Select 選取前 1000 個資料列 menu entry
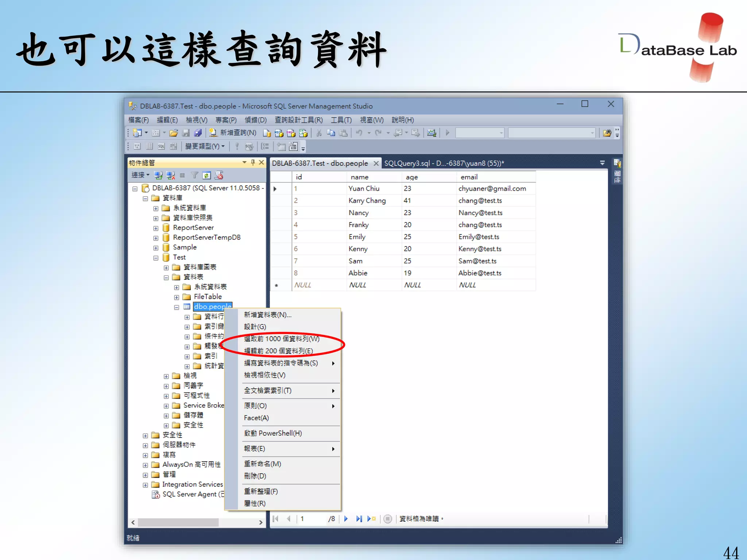This screenshot has height=560, width=747. tap(282, 339)
